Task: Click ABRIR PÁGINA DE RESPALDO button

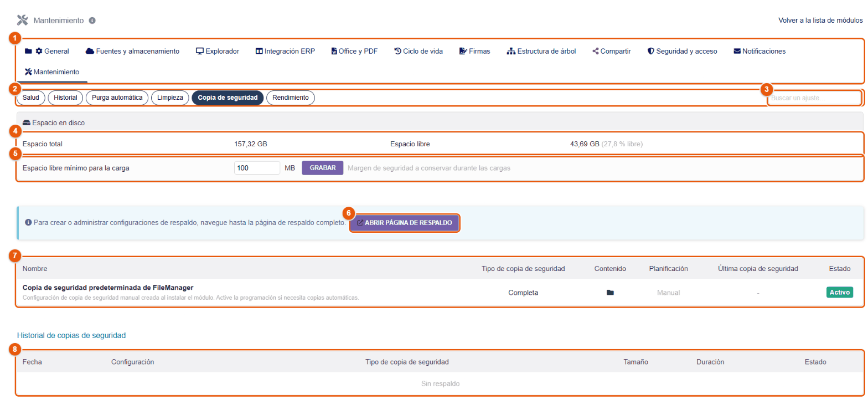Action: pos(405,223)
